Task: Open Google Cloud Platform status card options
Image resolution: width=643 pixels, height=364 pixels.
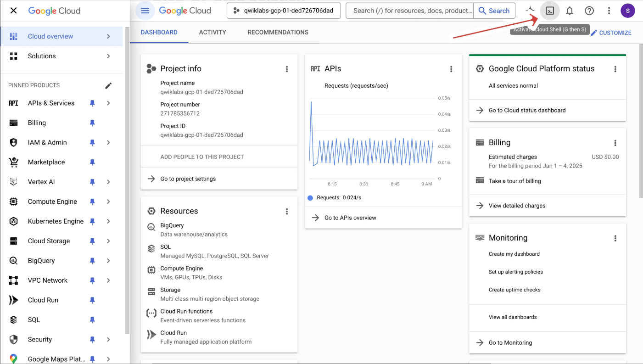Action: coord(615,69)
